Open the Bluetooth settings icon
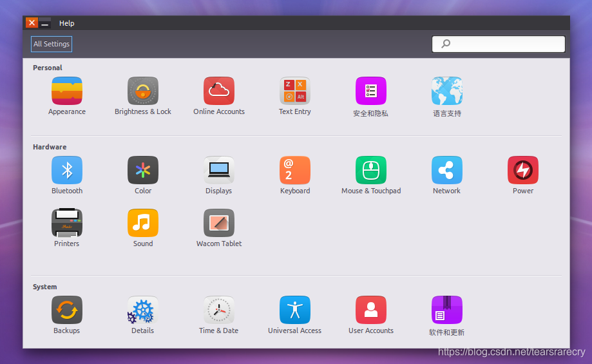The height and width of the screenshot is (364, 592). [x=67, y=170]
